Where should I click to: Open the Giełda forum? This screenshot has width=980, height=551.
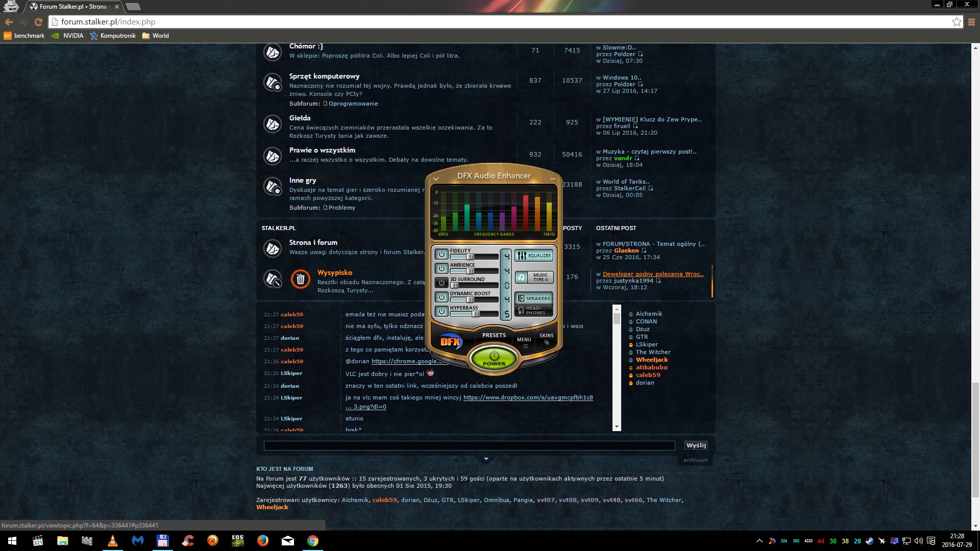coord(300,118)
